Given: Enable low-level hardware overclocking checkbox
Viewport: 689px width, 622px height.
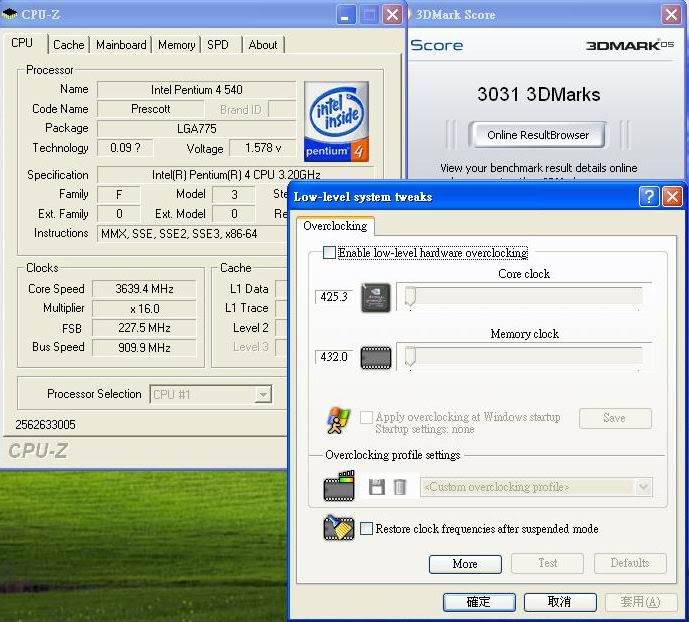Looking at the screenshot, I should click(x=329, y=253).
